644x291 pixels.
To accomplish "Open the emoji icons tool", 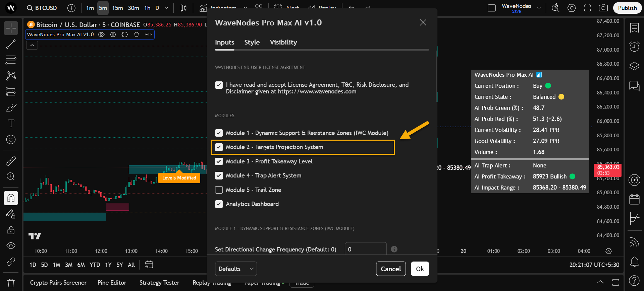I will pyautogui.click(x=11, y=139).
